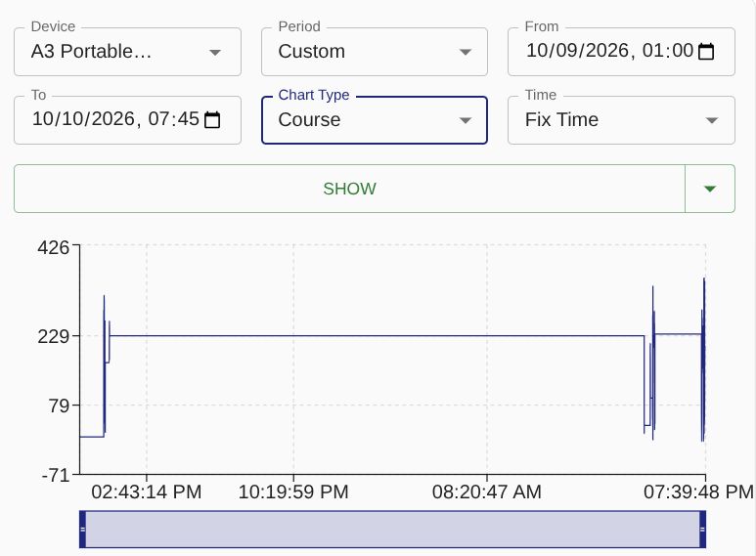756x556 pixels.
Task: Open the From field calendar picker icon
Action: click(706, 51)
